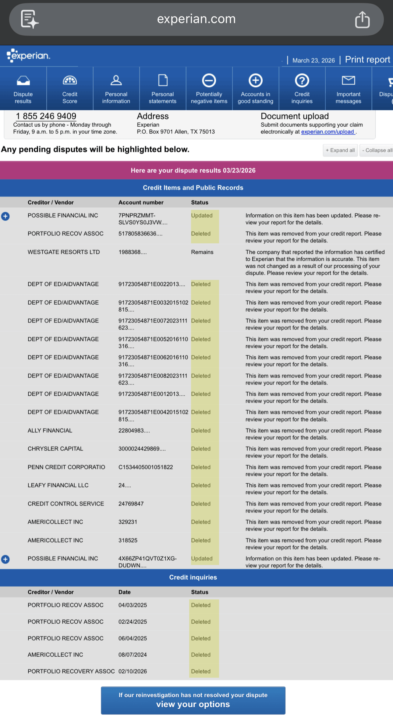Click view your options button

coord(193,700)
